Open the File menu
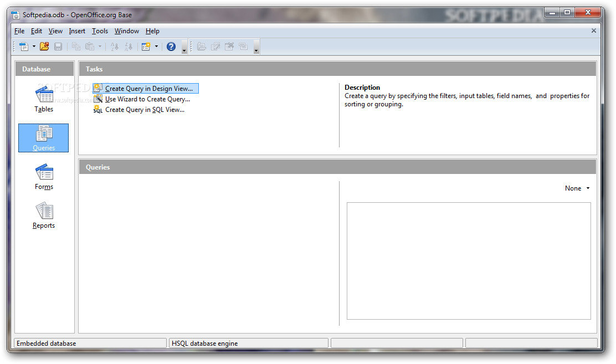This screenshot has width=616, height=364. pos(19,31)
